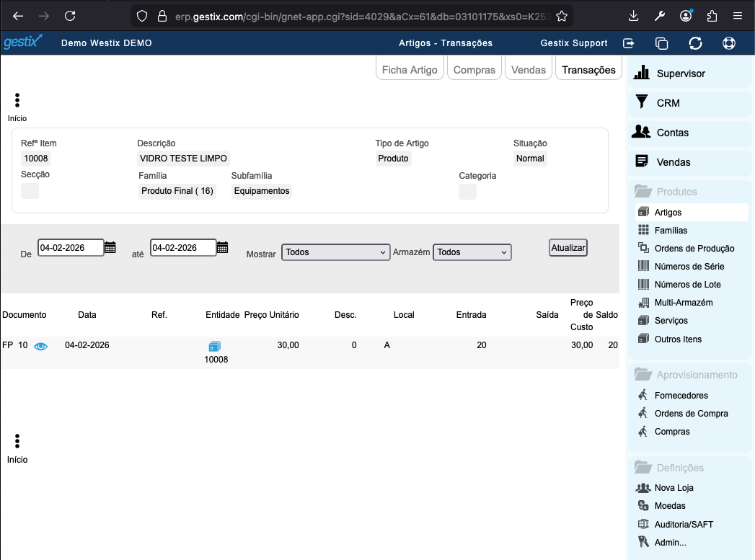Open the entity icon above 10008

pos(215,347)
